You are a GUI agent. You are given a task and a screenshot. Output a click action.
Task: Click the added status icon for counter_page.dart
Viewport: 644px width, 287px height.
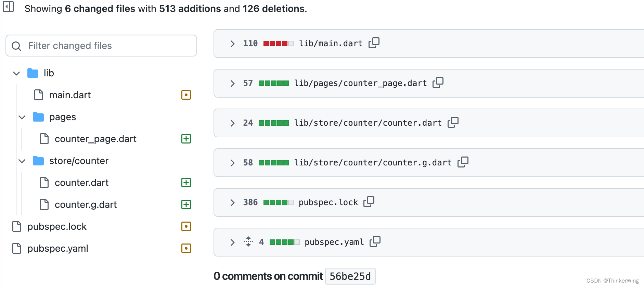186,139
